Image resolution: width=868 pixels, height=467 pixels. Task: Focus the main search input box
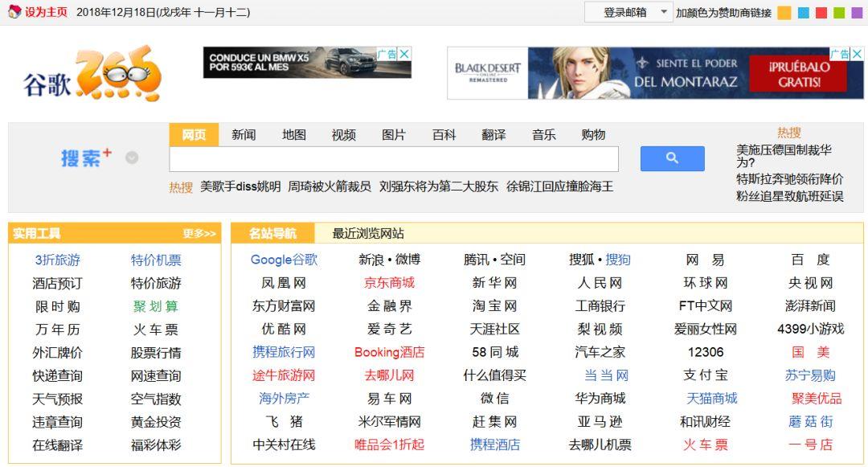pyautogui.click(x=394, y=159)
